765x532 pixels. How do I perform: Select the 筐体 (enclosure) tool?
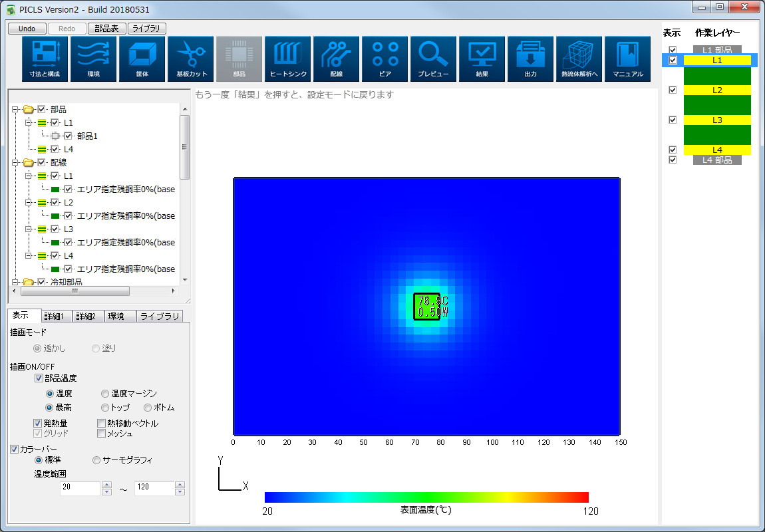pyautogui.click(x=142, y=59)
